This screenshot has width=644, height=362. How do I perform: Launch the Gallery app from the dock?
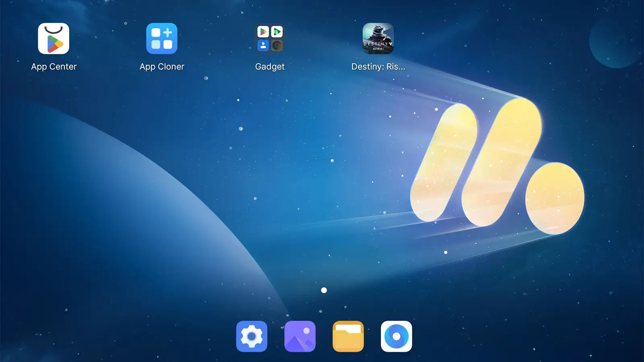(x=300, y=336)
